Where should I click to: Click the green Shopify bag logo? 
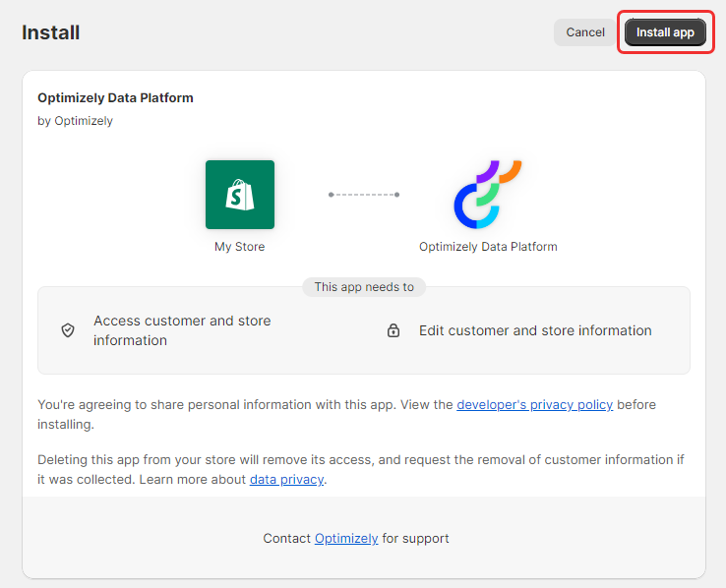pos(240,195)
